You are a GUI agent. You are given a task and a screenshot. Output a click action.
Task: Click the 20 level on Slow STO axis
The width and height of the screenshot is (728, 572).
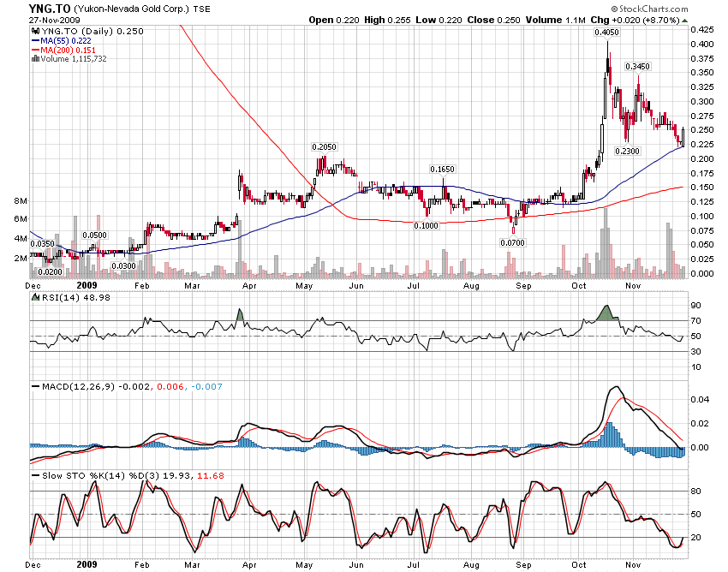click(696, 537)
